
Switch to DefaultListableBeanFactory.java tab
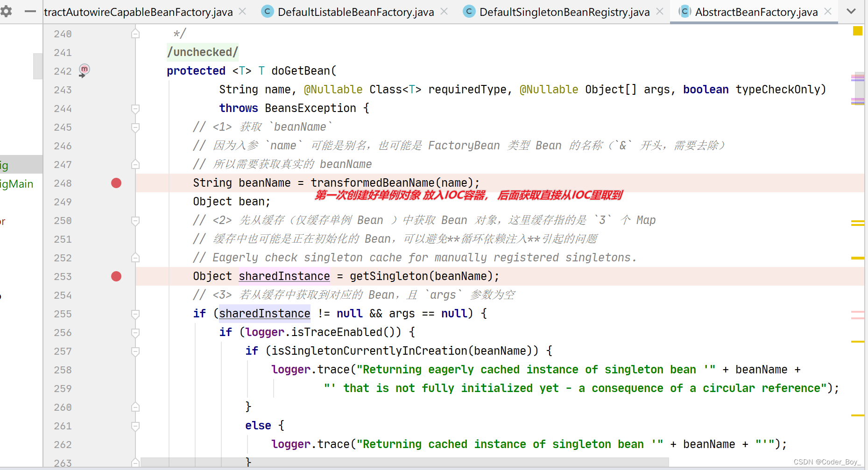click(x=356, y=12)
